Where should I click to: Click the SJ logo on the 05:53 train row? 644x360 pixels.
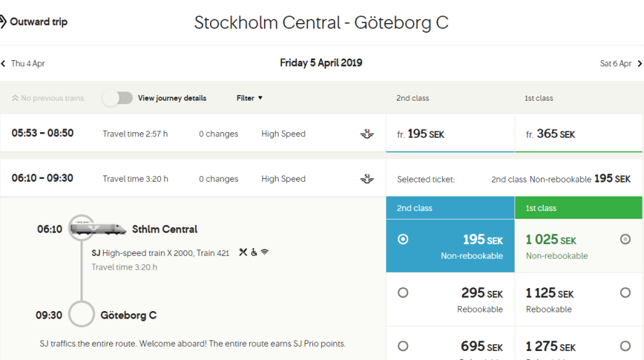(x=367, y=134)
